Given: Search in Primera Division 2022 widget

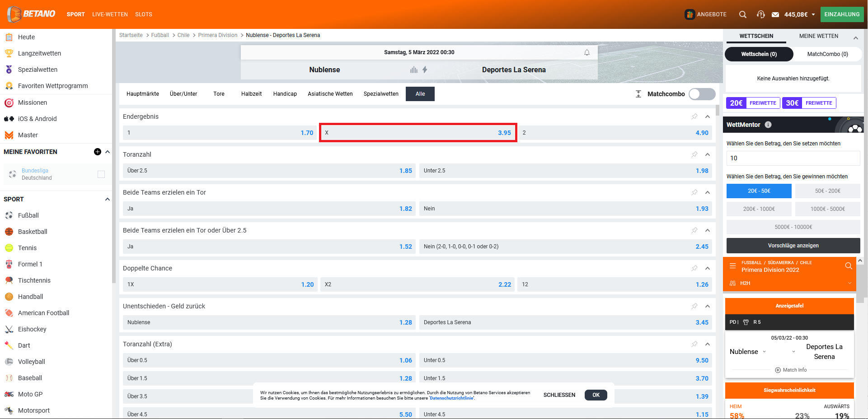Looking at the screenshot, I should pos(849,266).
